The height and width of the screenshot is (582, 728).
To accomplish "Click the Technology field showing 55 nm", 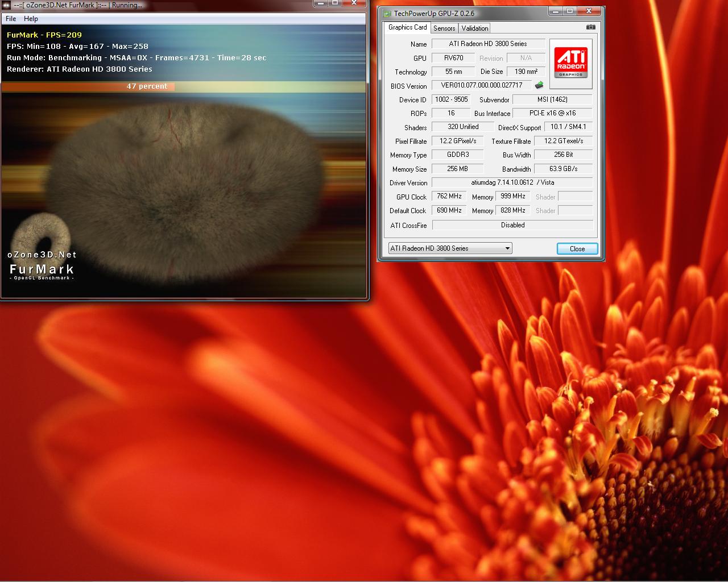I will pos(453,72).
